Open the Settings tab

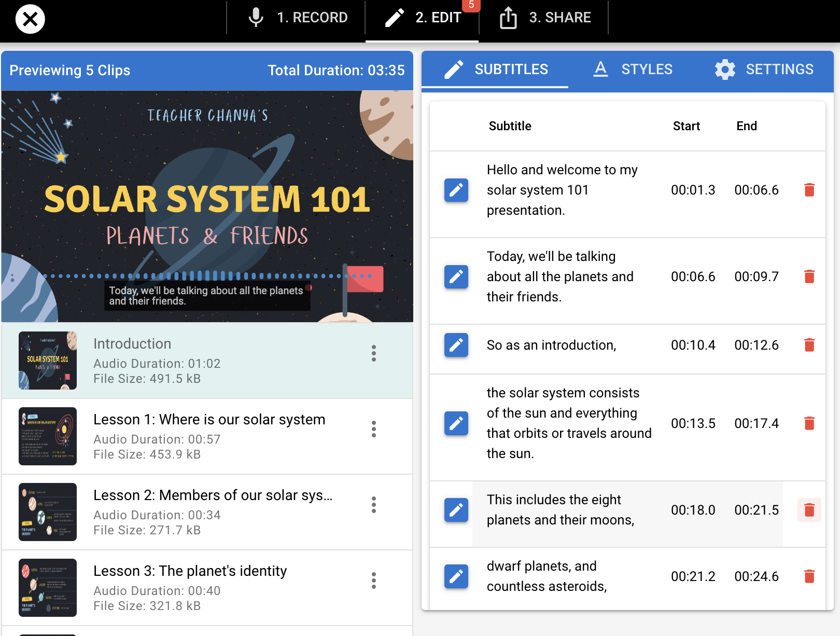click(x=764, y=69)
